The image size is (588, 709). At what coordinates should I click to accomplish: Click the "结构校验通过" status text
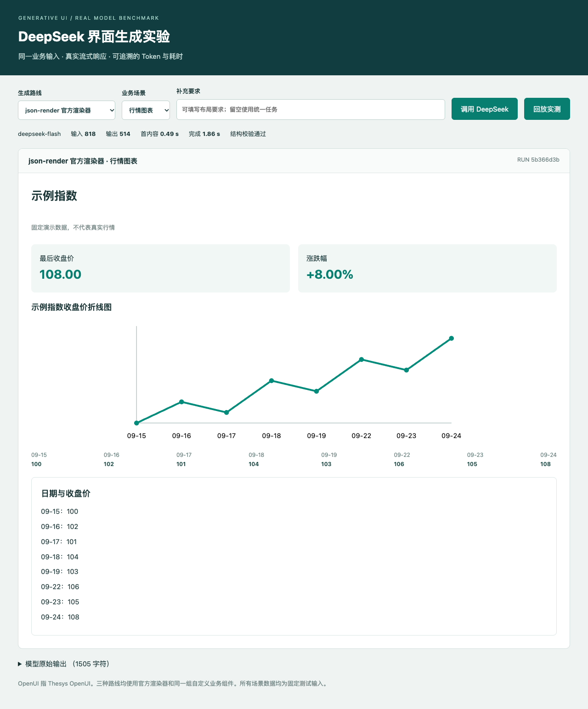pos(248,134)
